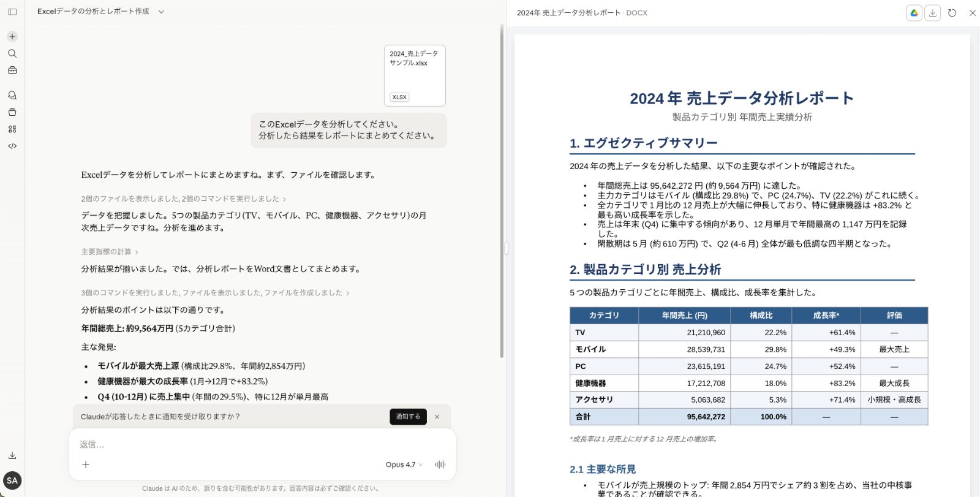The width and height of the screenshot is (980, 497).
Task: Click the '成長率*' table header
Action: [826, 316]
